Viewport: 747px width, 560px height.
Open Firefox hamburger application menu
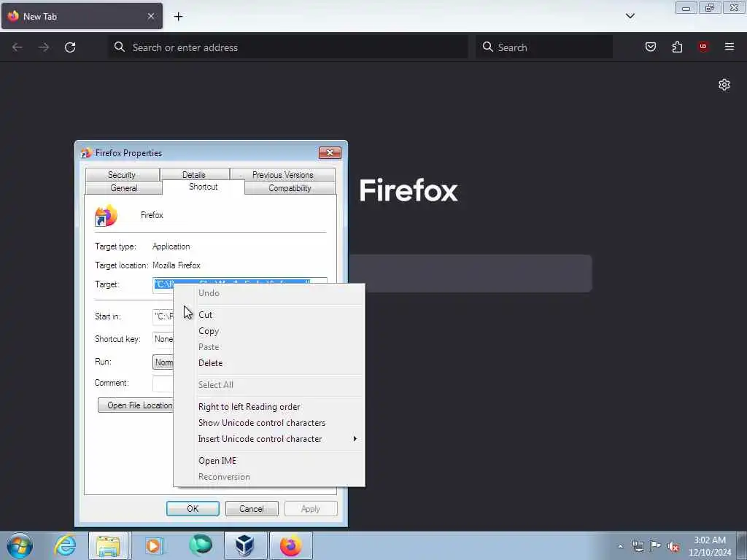tap(729, 47)
